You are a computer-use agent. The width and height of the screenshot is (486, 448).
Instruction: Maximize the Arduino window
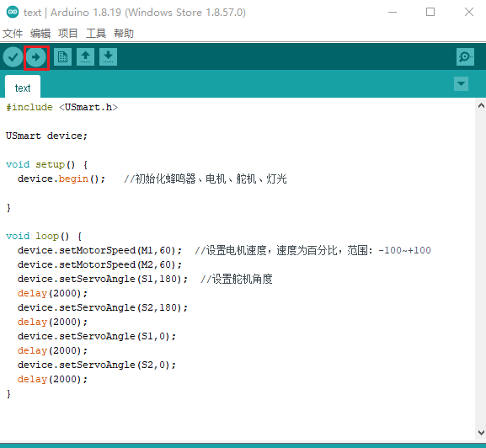pyautogui.click(x=430, y=12)
